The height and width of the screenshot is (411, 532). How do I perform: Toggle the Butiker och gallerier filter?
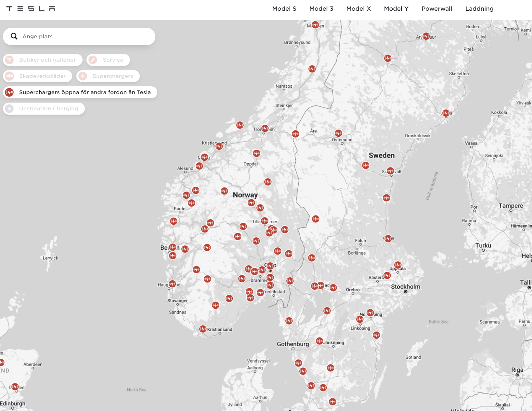click(43, 60)
